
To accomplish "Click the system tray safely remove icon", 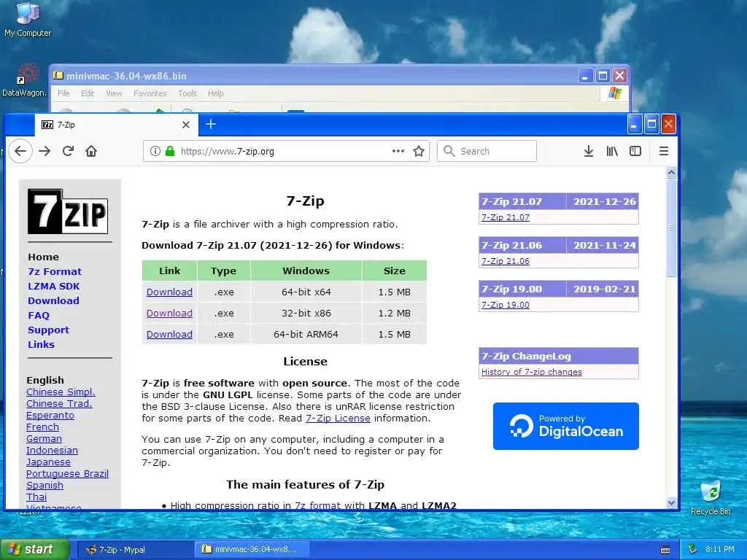I will (x=693, y=550).
